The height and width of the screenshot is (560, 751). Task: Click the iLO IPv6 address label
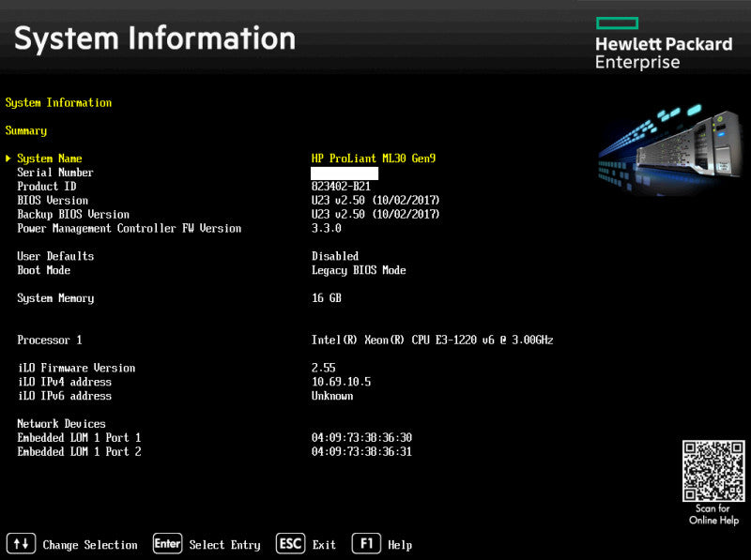click(x=65, y=396)
